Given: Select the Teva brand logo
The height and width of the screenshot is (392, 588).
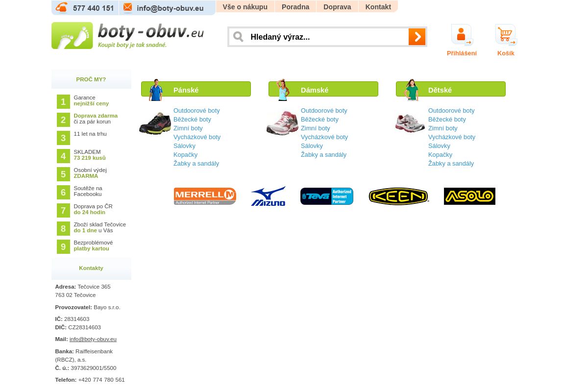Looking at the screenshot, I should point(327,196).
